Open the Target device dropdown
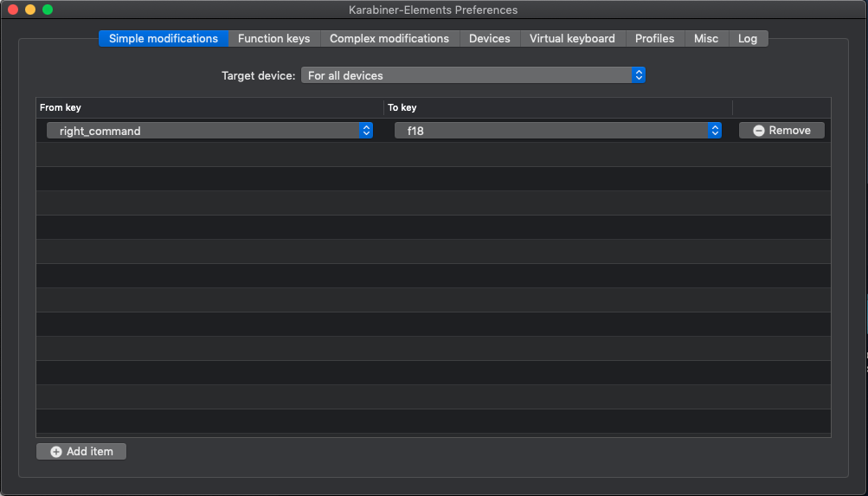 (473, 75)
